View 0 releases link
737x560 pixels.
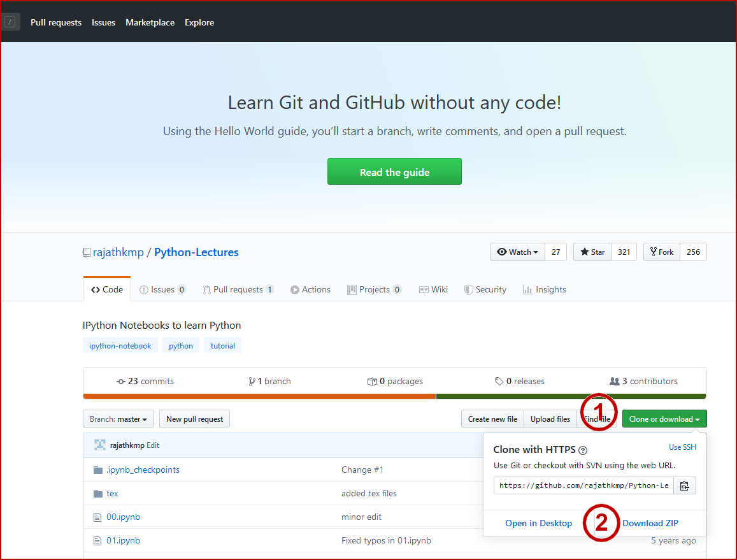click(x=519, y=382)
